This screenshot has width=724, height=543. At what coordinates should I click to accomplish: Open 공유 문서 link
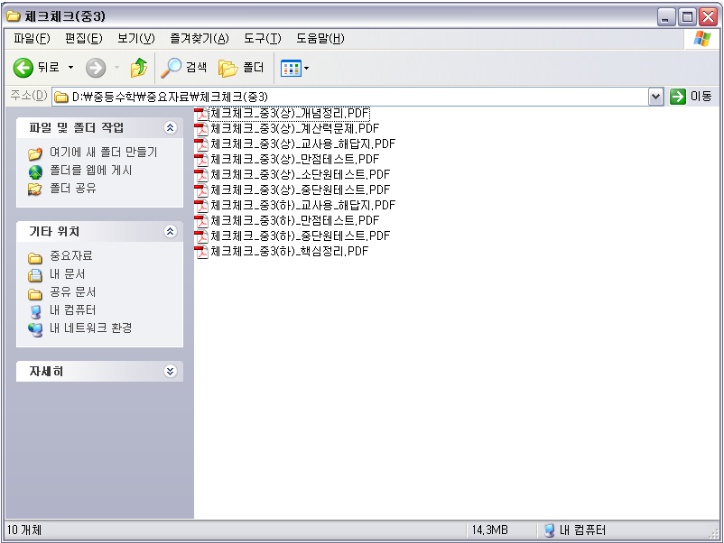coord(73,292)
